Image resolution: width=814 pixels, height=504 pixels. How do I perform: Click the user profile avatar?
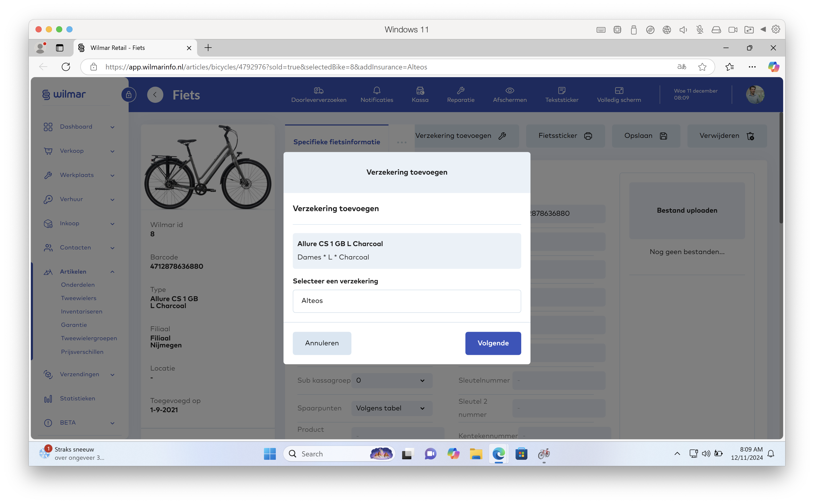click(755, 95)
